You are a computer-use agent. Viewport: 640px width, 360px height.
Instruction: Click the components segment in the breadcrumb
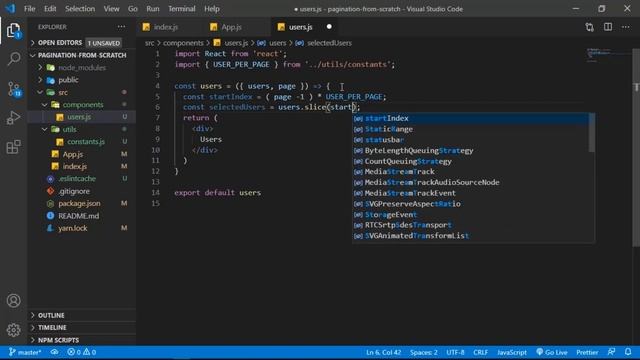coord(183,43)
